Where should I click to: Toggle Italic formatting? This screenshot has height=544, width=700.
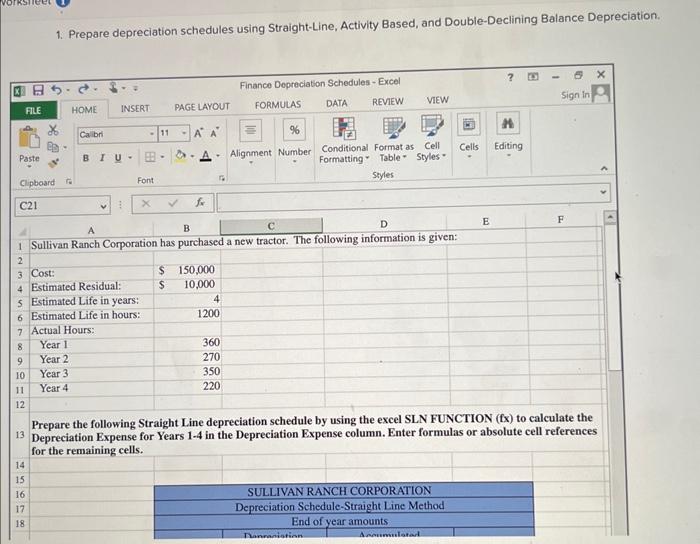(102, 158)
